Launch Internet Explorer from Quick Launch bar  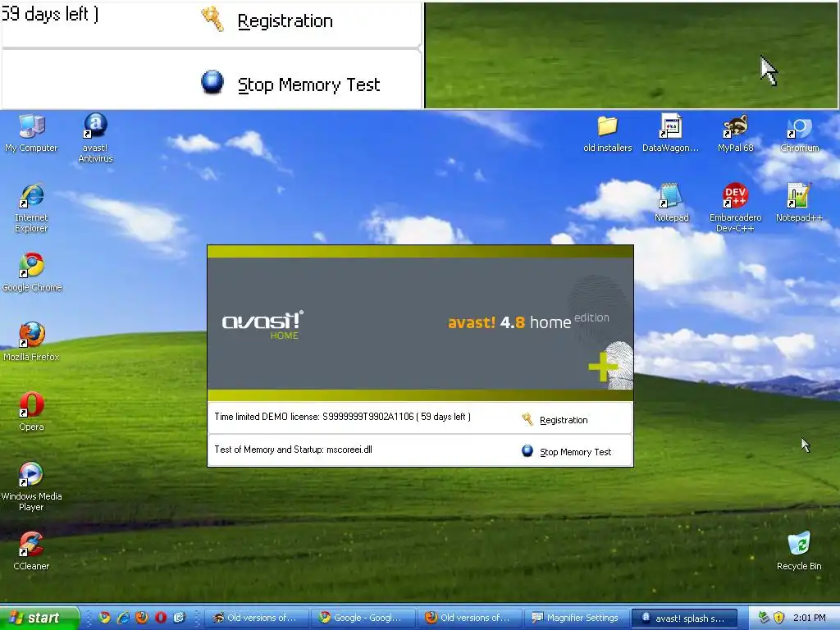pos(123,618)
